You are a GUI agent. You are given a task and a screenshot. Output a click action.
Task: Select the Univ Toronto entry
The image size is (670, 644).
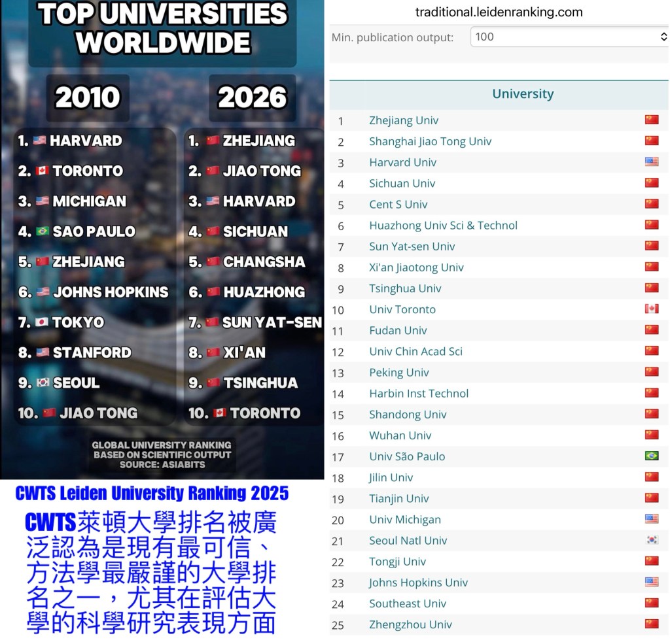(402, 309)
